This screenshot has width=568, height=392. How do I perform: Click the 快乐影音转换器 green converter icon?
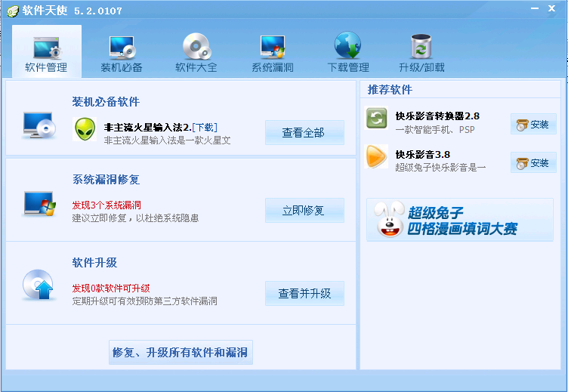point(376,118)
